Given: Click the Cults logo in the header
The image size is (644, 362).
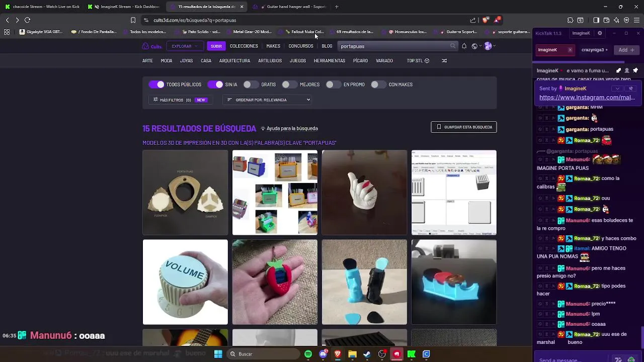Looking at the screenshot, I should tap(151, 46).
